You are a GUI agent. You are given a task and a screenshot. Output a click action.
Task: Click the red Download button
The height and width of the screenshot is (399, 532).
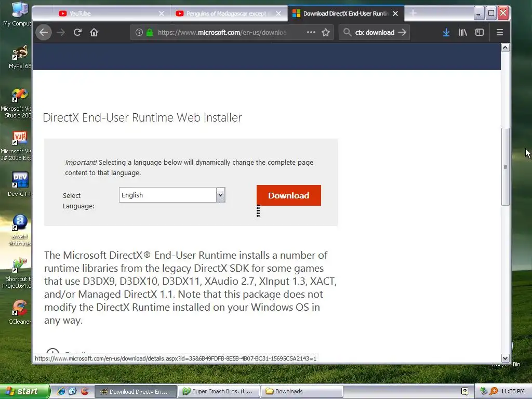[x=289, y=195]
